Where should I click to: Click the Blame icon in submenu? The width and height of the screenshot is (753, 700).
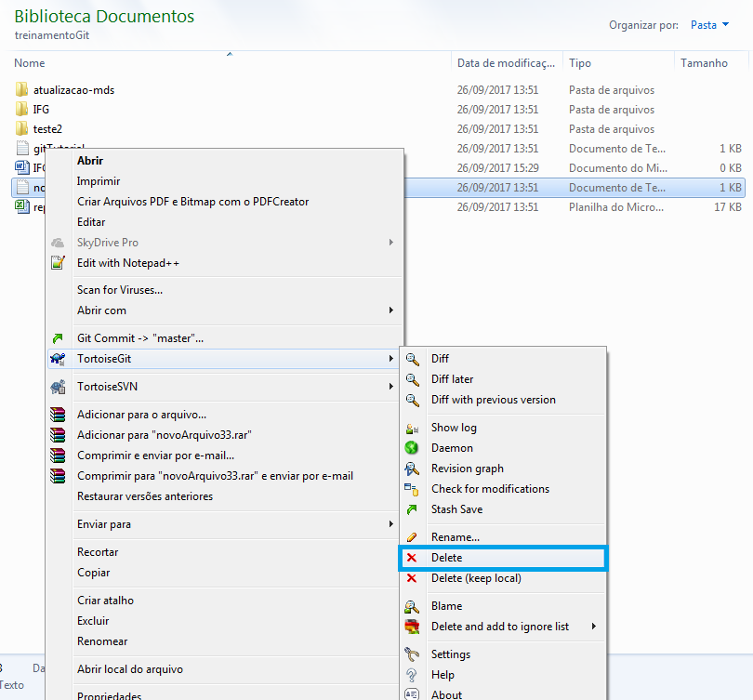pyautogui.click(x=412, y=606)
